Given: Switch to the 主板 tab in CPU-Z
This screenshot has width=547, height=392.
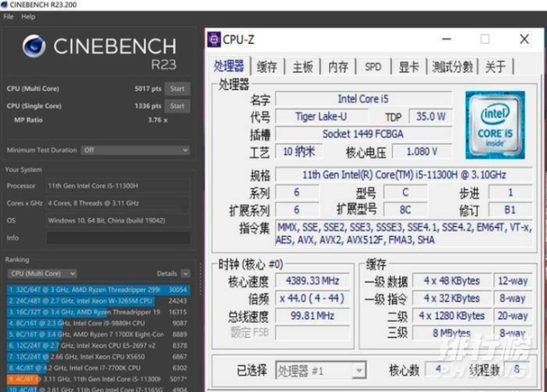Looking at the screenshot, I should pyautogui.click(x=303, y=67).
